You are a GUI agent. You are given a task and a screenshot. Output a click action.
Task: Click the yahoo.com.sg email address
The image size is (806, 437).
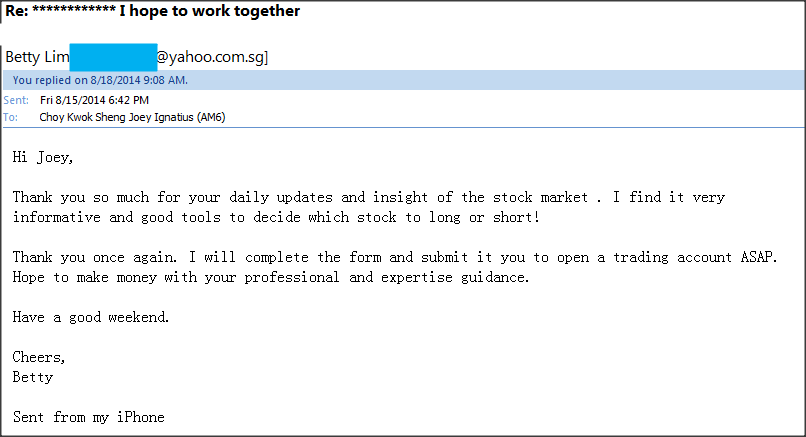tap(212, 57)
